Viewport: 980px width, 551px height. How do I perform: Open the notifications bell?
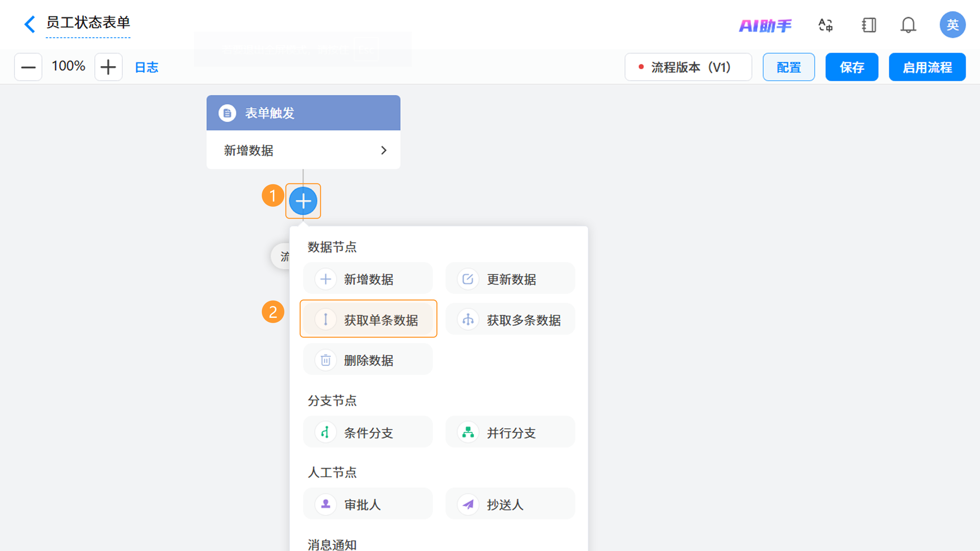[908, 26]
